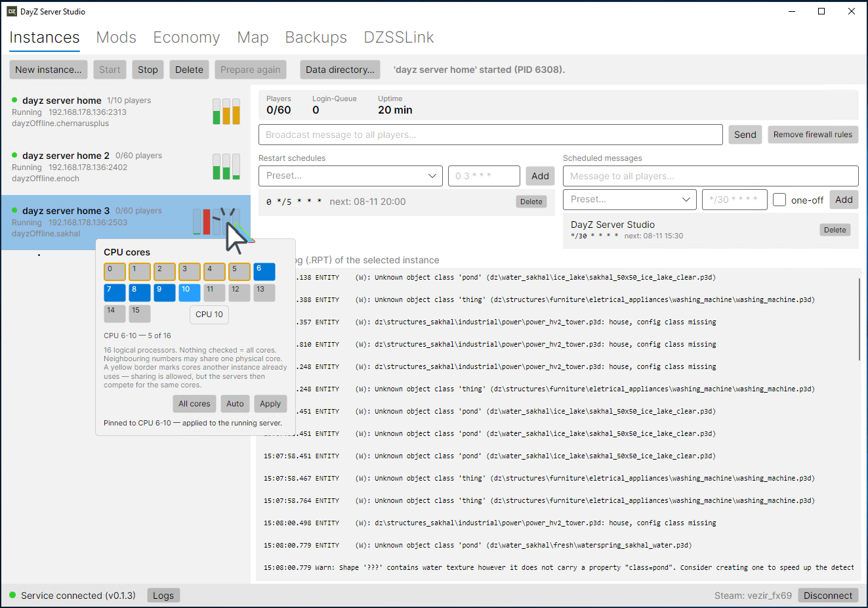
Task: Click the Prepare again button
Action: pyautogui.click(x=250, y=70)
